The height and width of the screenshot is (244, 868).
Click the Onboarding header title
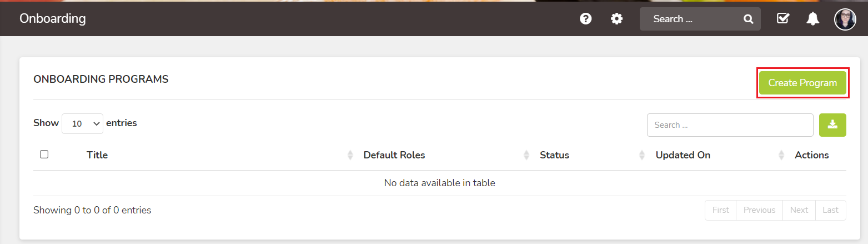point(52,19)
